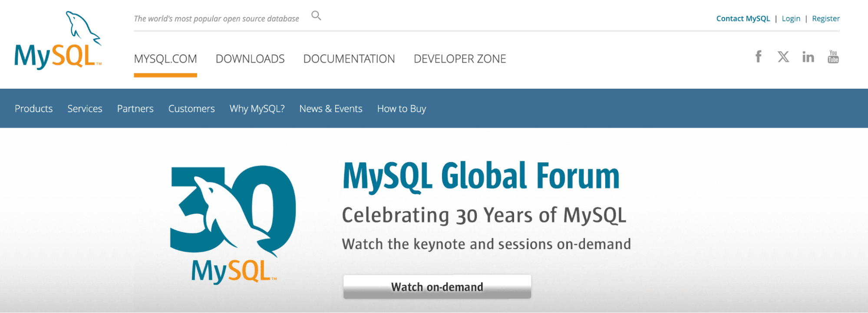868x313 pixels.
Task: Open the LinkedIn social icon
Action: 808,57
